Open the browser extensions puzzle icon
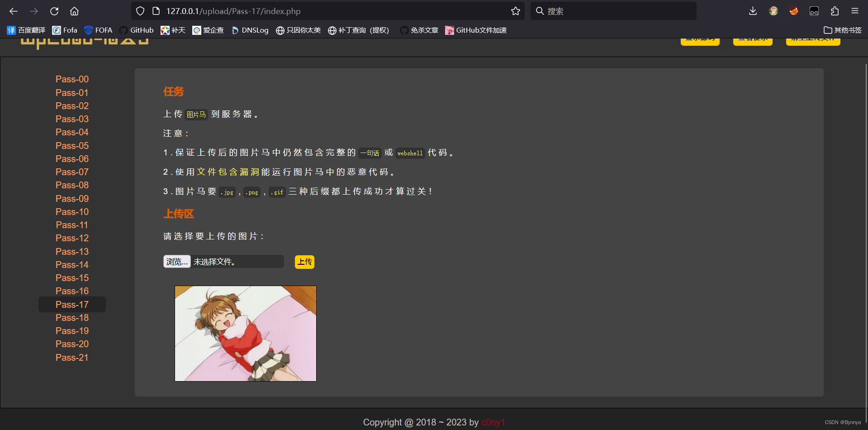This screenshot has width=868, height=430. [x=835, y=11]
